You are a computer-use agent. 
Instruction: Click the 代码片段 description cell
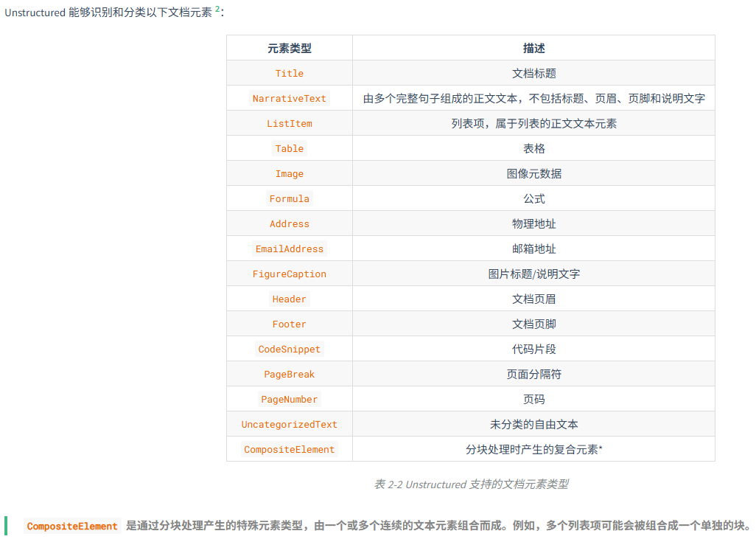coord(533,350)
